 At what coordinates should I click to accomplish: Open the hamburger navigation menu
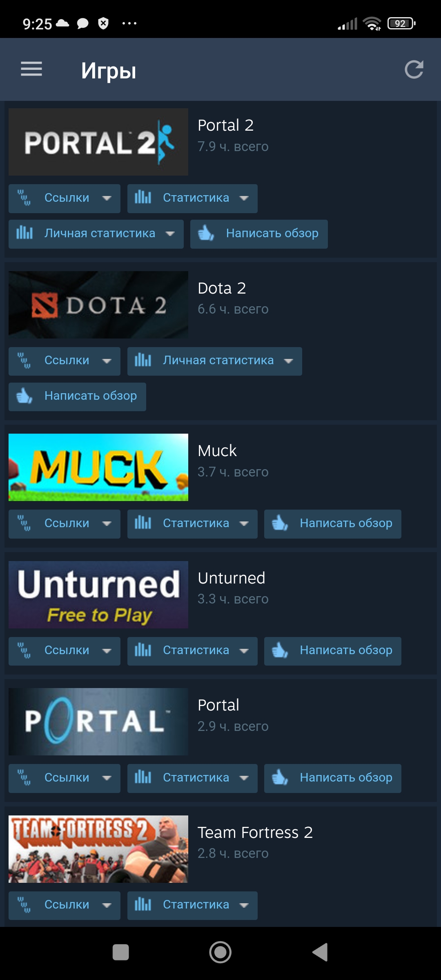tap(31, 69)
